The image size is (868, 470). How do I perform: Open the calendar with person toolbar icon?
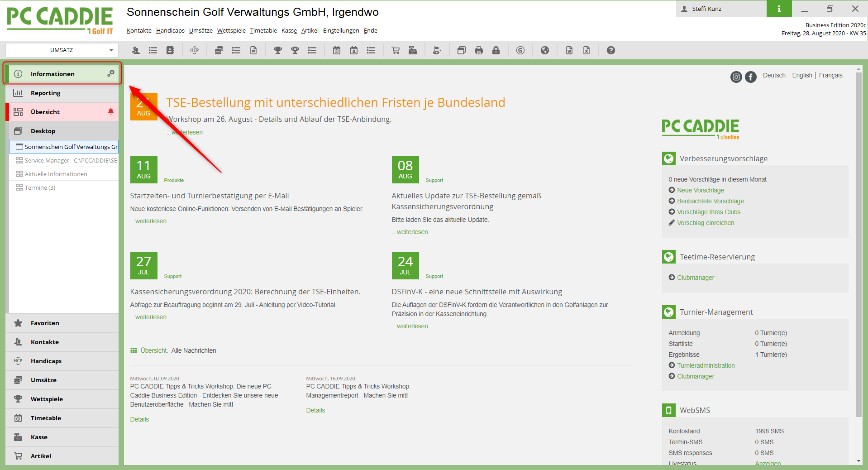(x=354, y=50)
